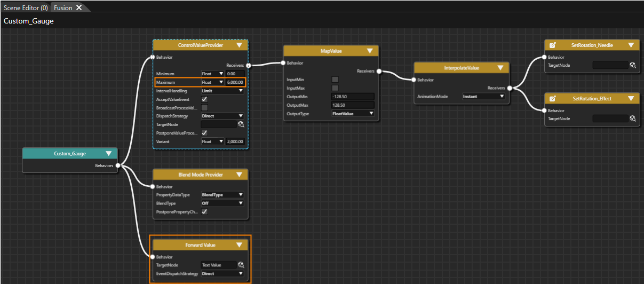Open the Maximum type Float dropdown
The height and width of the screenshot is (284, 644).
click(x=213, y=82)
